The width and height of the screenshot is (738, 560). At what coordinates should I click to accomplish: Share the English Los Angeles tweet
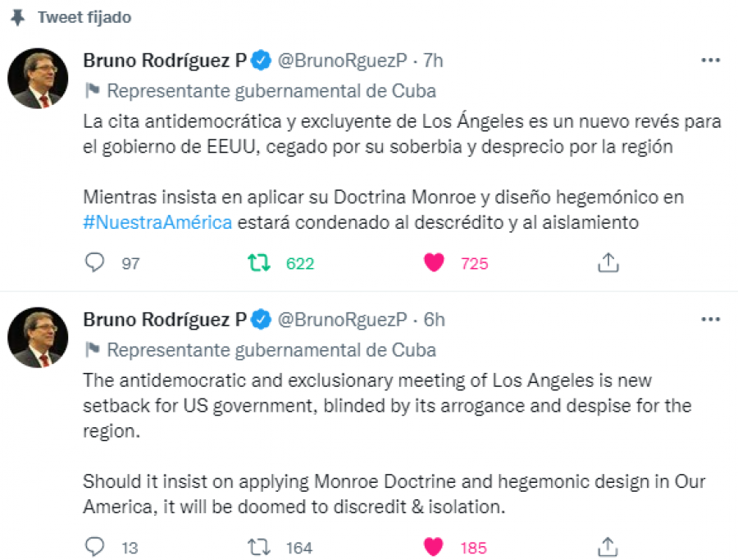coord(608,546)
